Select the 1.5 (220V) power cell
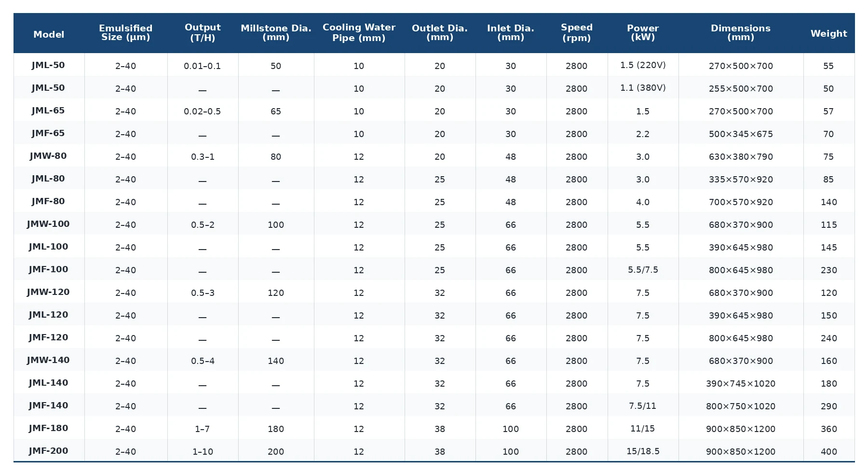 643,65
